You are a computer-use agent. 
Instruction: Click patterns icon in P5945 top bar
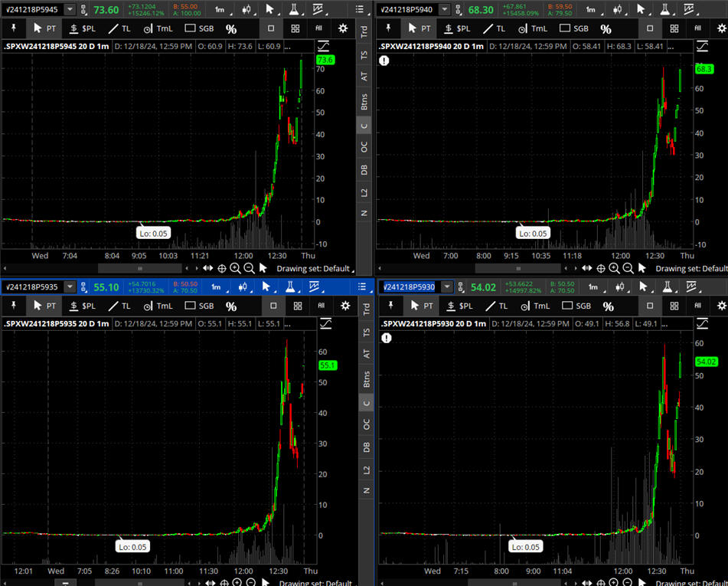(x=318, y=9)
